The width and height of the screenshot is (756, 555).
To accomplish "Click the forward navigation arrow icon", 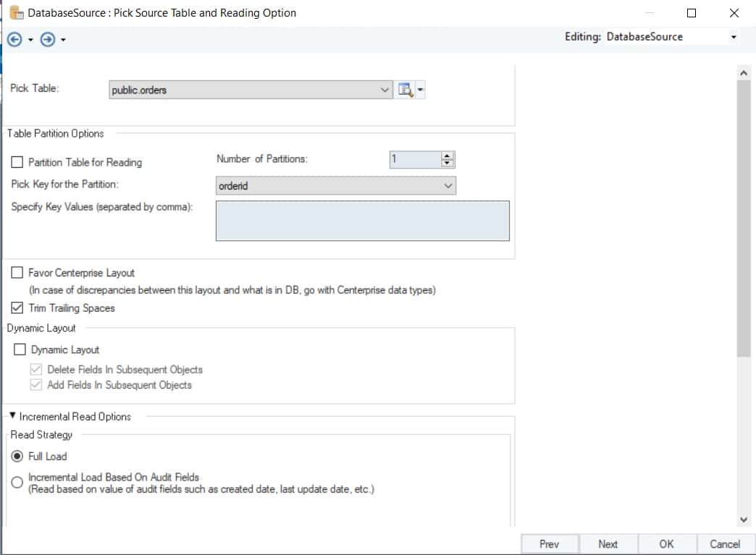I will coord(49,39).
